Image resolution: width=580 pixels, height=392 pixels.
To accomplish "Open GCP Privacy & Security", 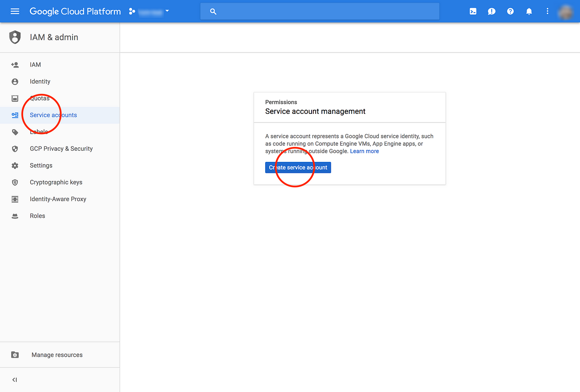I will pyautogui.click(x=60, y=149).
